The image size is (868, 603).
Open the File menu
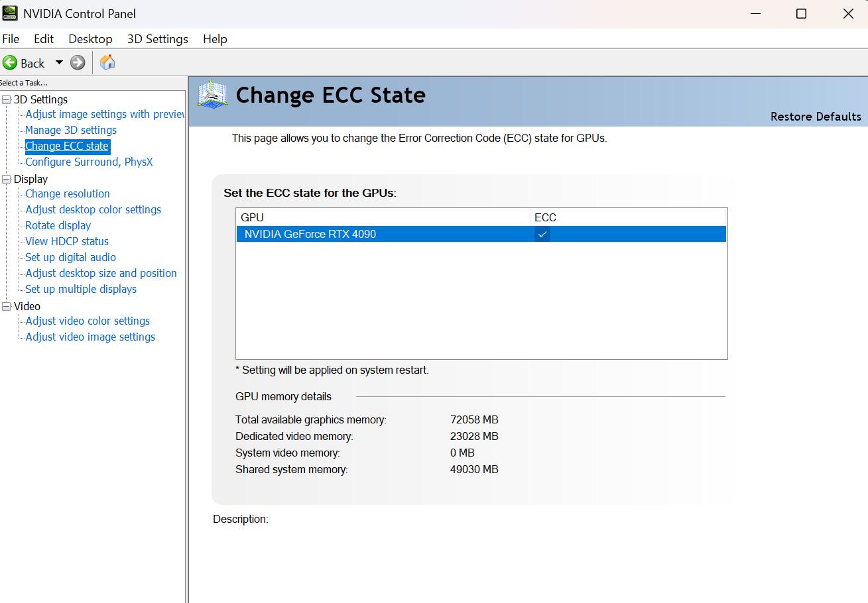[11, 39]
